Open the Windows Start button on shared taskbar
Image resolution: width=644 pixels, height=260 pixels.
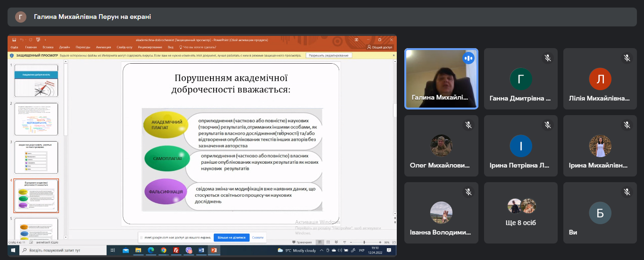(13, 250)
